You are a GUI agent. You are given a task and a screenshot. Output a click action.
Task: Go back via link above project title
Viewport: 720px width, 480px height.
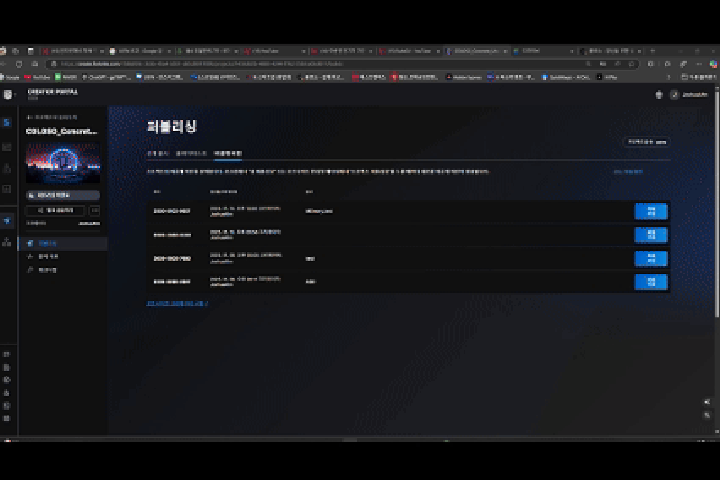pos(52,117)
